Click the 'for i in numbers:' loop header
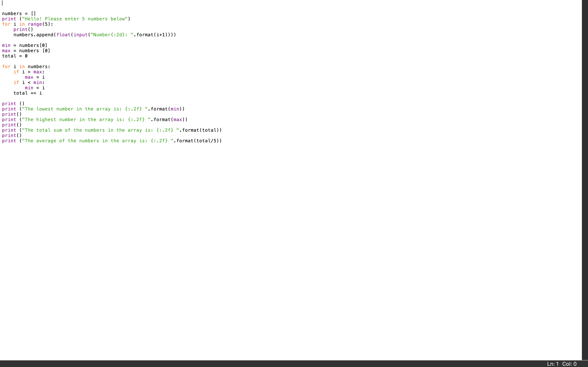The image size is (588, 367). pos(26,67)
